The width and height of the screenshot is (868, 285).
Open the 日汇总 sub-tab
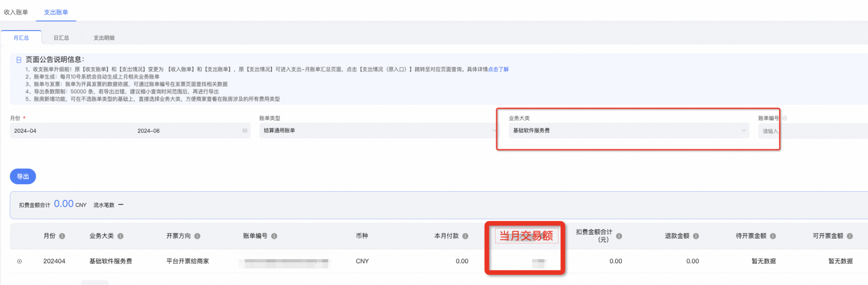click(x=61, y=38)
